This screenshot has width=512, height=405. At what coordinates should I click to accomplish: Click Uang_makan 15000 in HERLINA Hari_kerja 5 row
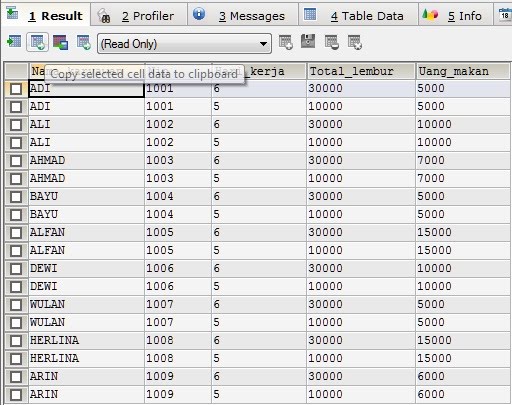point(463,358)
